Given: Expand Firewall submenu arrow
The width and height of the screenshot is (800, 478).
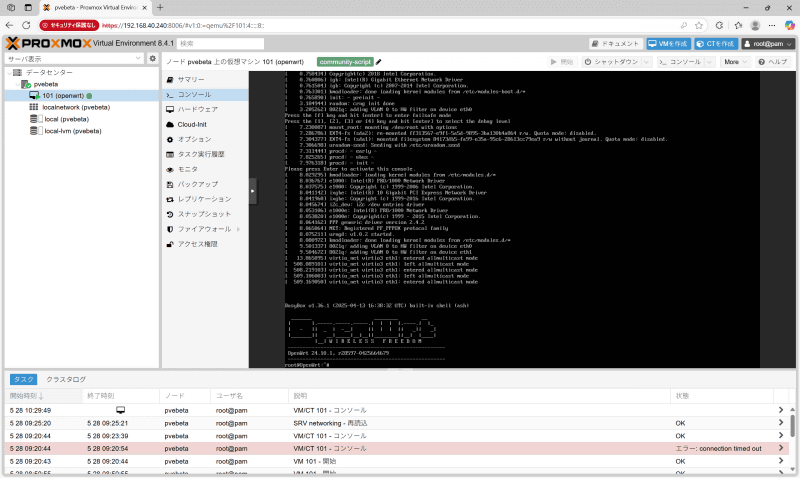Looking at the screenshot, I should click(x=238, y=229).
